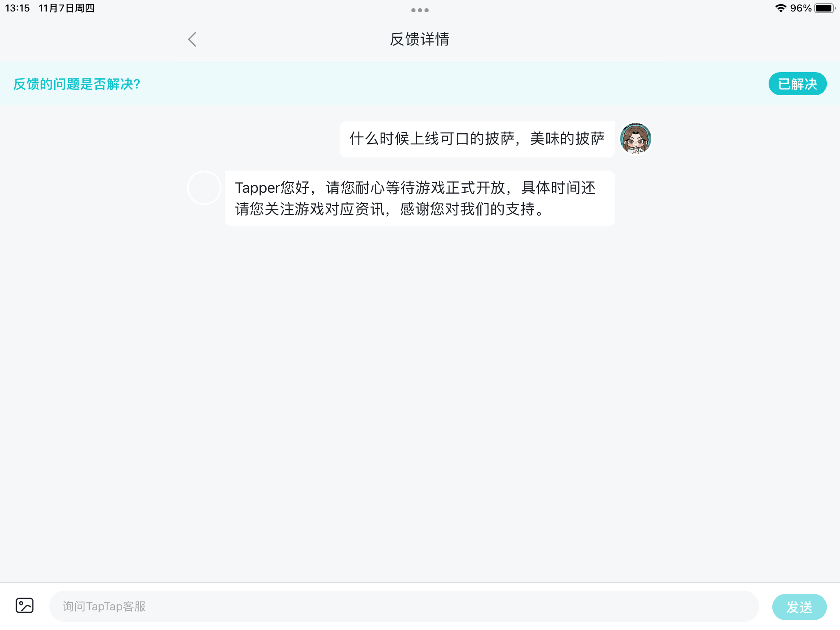Screen dimensions: 840x630
Task: Tap the word Tapper in the reply
Action: (x=258, y=188)
